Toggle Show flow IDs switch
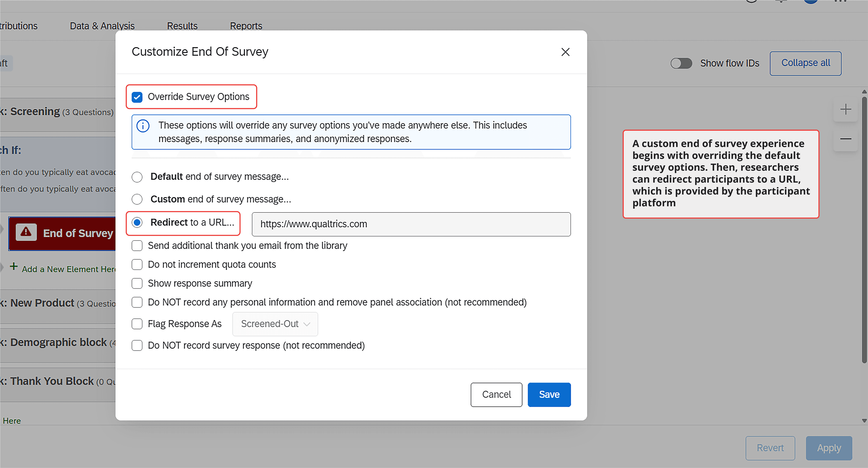Viewport: 868px width, 468px height. pos(681,63)
